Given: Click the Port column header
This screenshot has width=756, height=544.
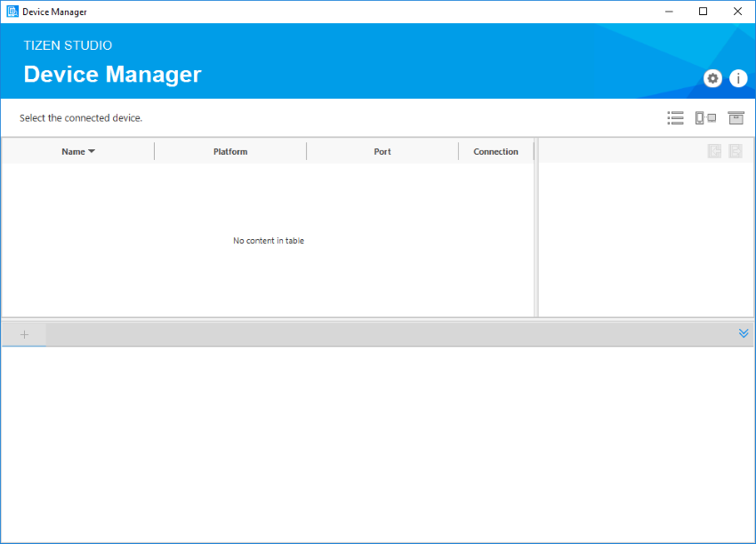Looking at the screenshot, I should (382, 151).
